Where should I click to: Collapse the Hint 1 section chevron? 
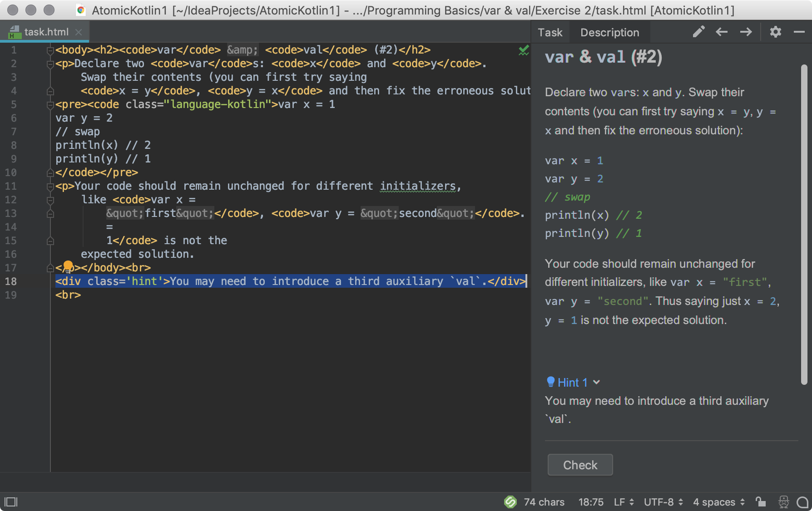pyautogui.click(x=597, y=382)
